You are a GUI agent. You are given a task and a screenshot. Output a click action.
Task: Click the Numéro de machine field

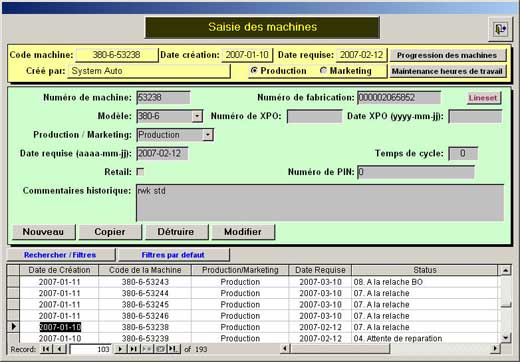[163, 98]
